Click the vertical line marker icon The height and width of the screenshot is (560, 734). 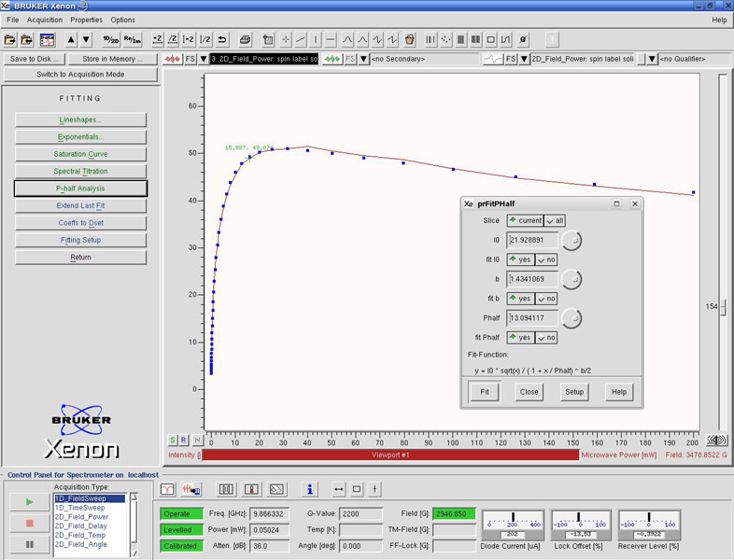coord(315,40)
